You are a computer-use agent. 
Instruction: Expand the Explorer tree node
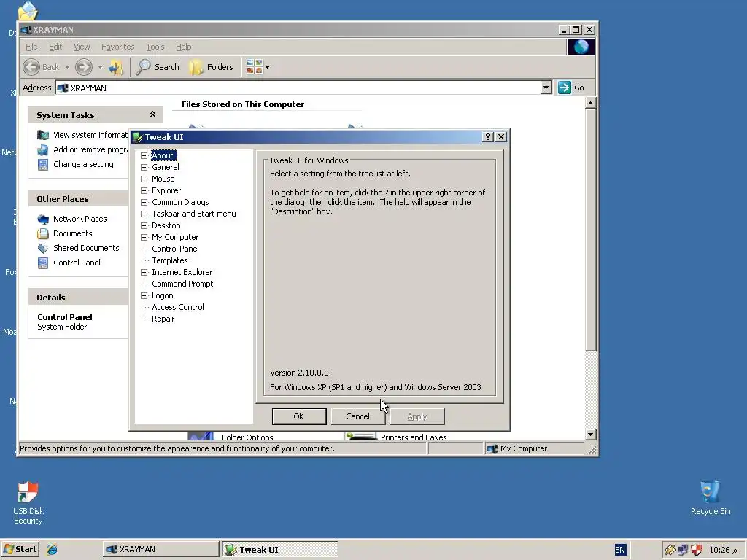[144, 190]
